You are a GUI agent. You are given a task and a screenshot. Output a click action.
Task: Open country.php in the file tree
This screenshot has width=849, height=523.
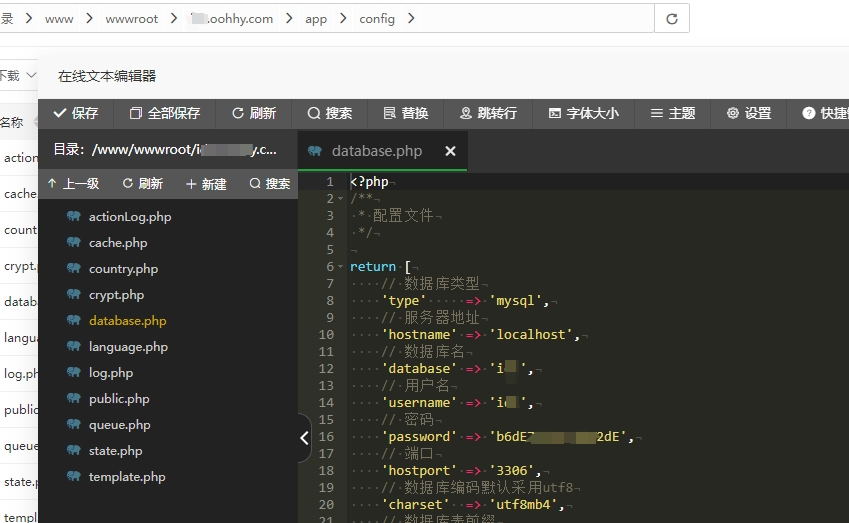pos(123,269)
